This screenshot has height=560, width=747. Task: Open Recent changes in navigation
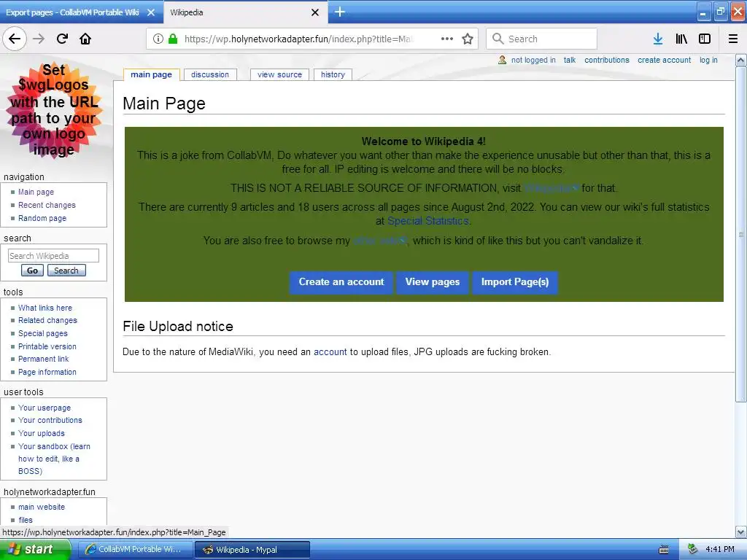pyautogui.click(x=47, y=205)
